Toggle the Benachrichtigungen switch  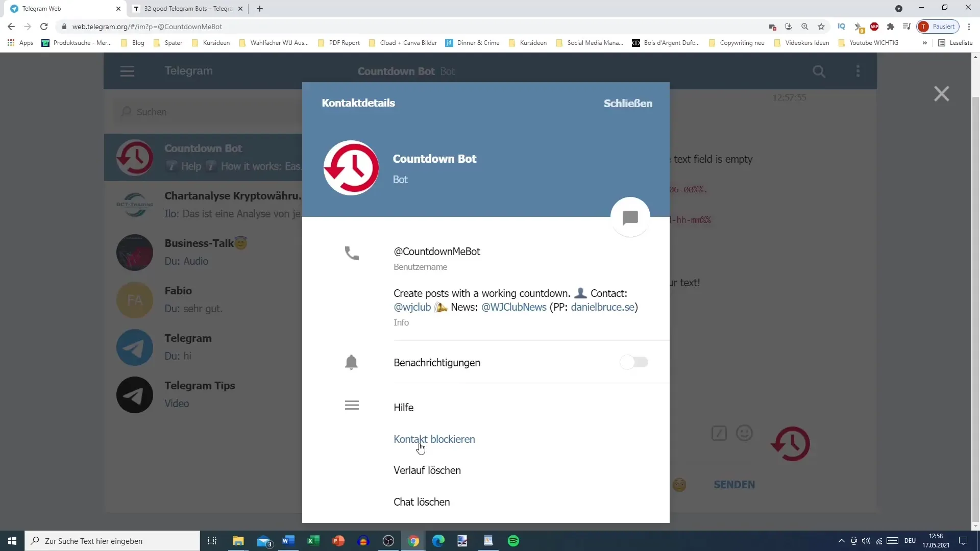pyautogui.click(x=634, y=362)
